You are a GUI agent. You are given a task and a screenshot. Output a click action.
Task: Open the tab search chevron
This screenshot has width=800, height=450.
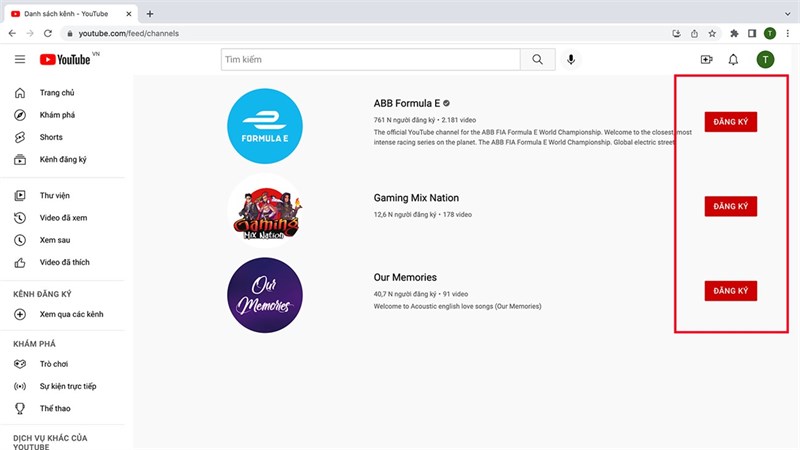pyautogui.click(x=787, y=14)
